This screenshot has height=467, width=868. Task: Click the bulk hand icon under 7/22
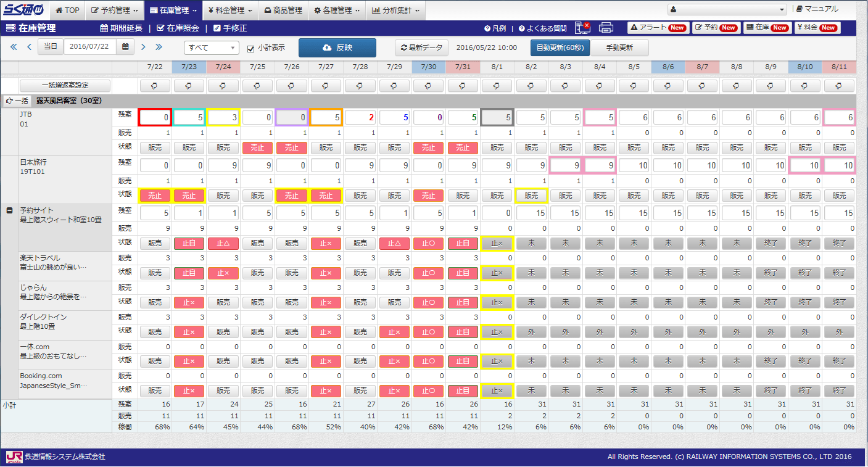(x=155, y=85)
